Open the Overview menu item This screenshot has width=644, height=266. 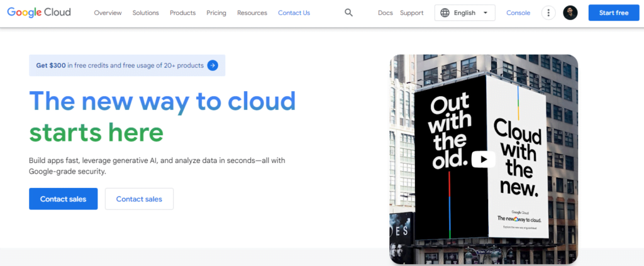coord(108,13)
